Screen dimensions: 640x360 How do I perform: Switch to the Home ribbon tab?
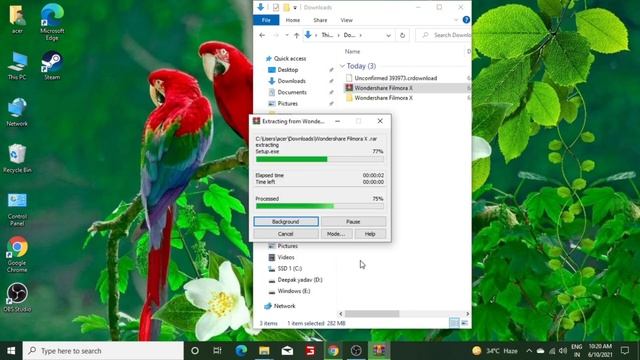coord(293,20)
